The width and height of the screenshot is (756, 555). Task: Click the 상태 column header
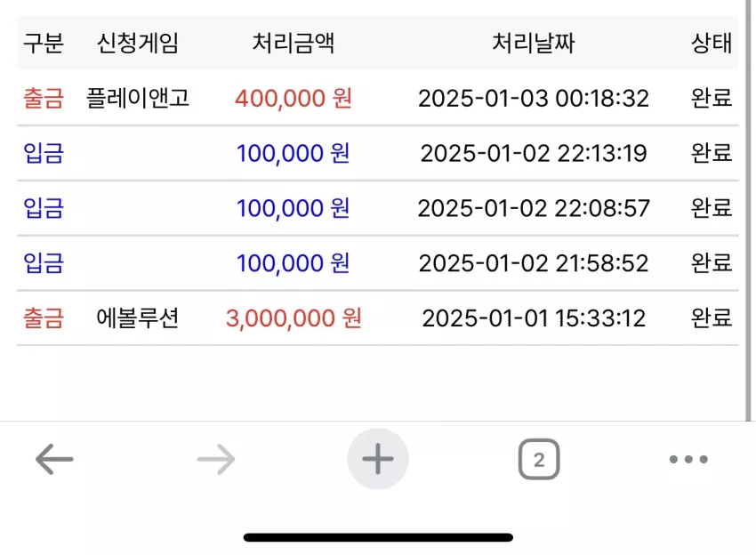tap(712, 43)
